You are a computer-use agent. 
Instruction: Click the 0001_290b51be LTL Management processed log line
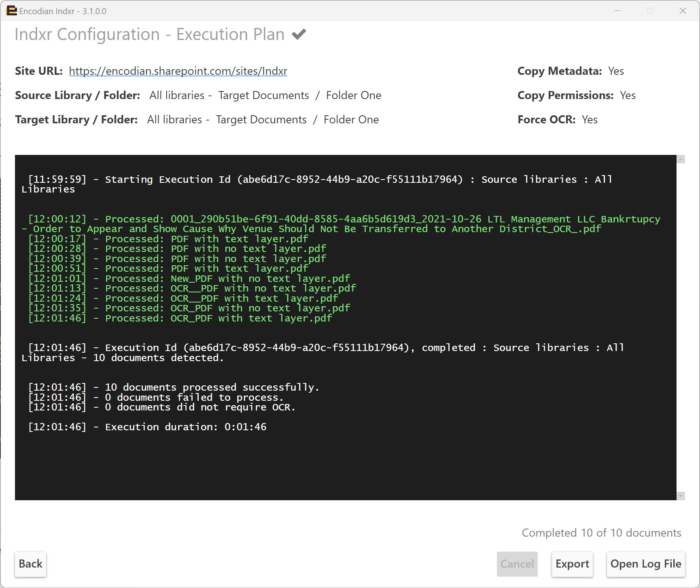pyautogui.click(x=341, y=224)
